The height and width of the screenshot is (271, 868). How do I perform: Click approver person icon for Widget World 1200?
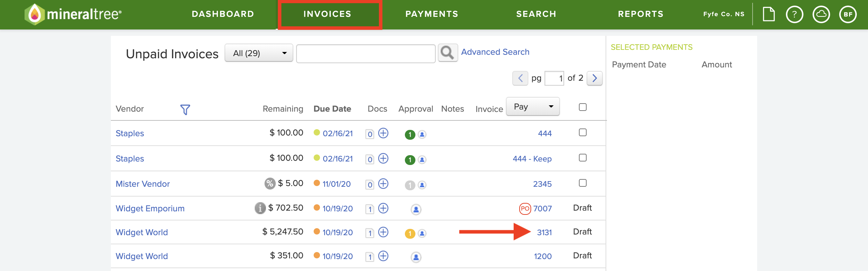point(416,257)
